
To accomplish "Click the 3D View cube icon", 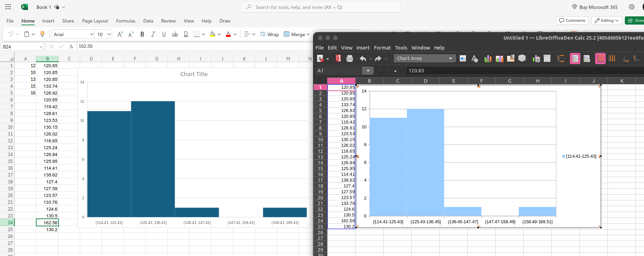I will 522,58.
